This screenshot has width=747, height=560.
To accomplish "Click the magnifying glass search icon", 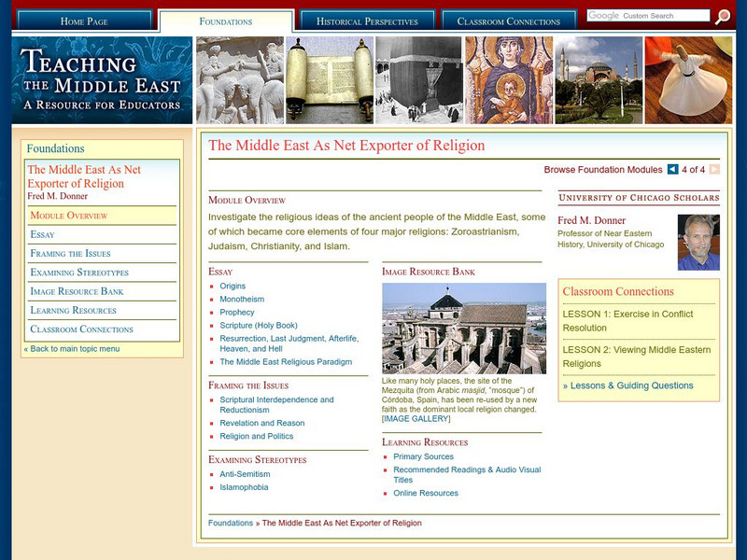I will 722,16.
